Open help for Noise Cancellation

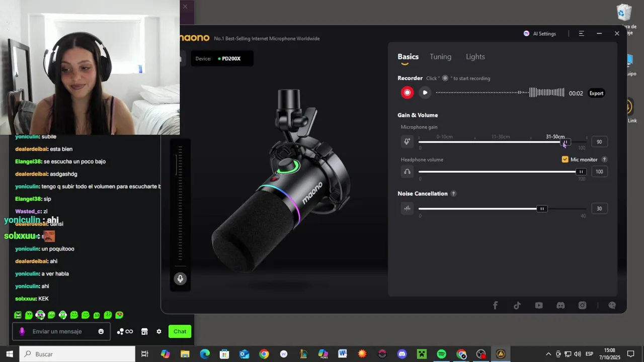(453, 194)
